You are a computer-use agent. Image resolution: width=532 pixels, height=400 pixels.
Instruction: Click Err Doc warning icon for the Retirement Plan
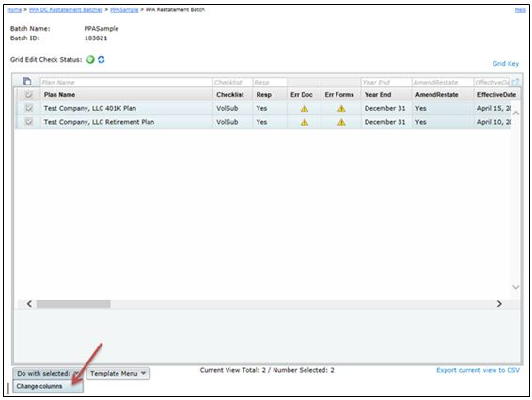click(x=305, y=122)
